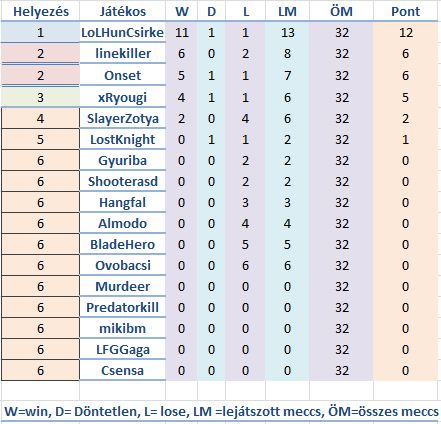Select the LM column header cell

pyautogui.click(x=287, y=12)
